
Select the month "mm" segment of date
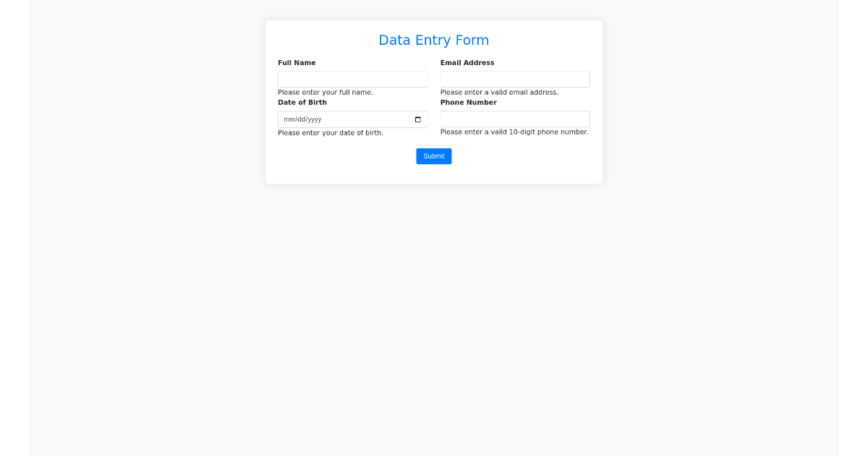tap(289, 119)
